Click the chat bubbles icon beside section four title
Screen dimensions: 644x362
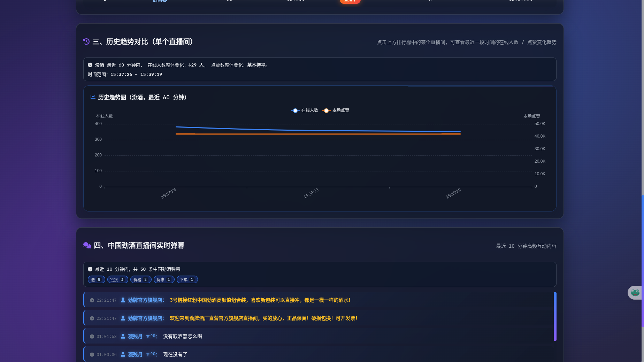click(87, 245)
